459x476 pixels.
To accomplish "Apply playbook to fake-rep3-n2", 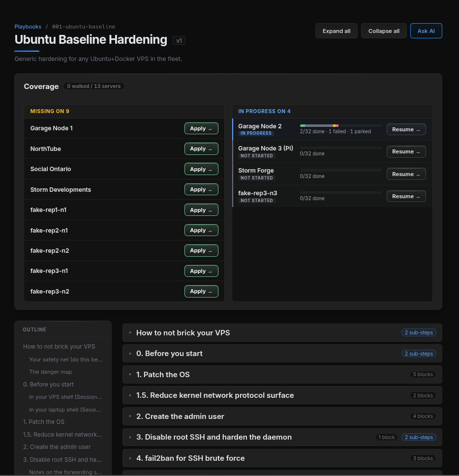I will pyautogui.click(x=201, y=292).
